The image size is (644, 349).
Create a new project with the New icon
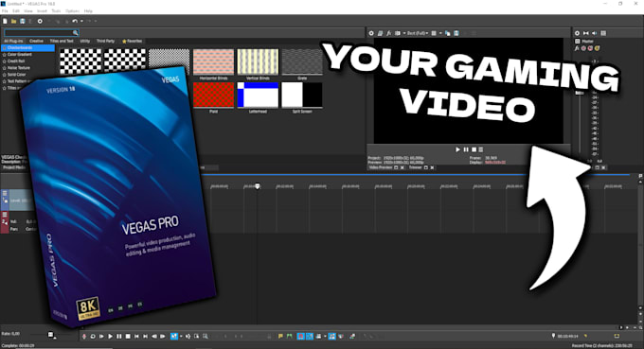pyautogui.click(x=5, y=21)
